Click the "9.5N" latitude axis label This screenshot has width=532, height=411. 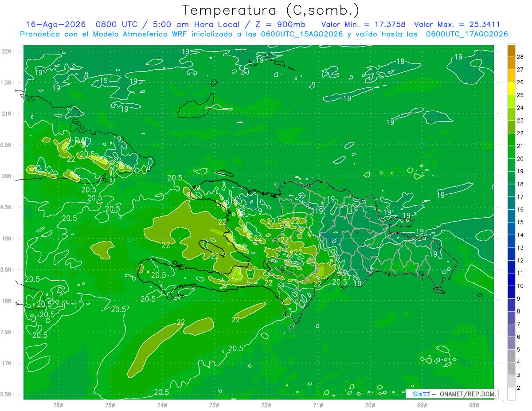7,207
